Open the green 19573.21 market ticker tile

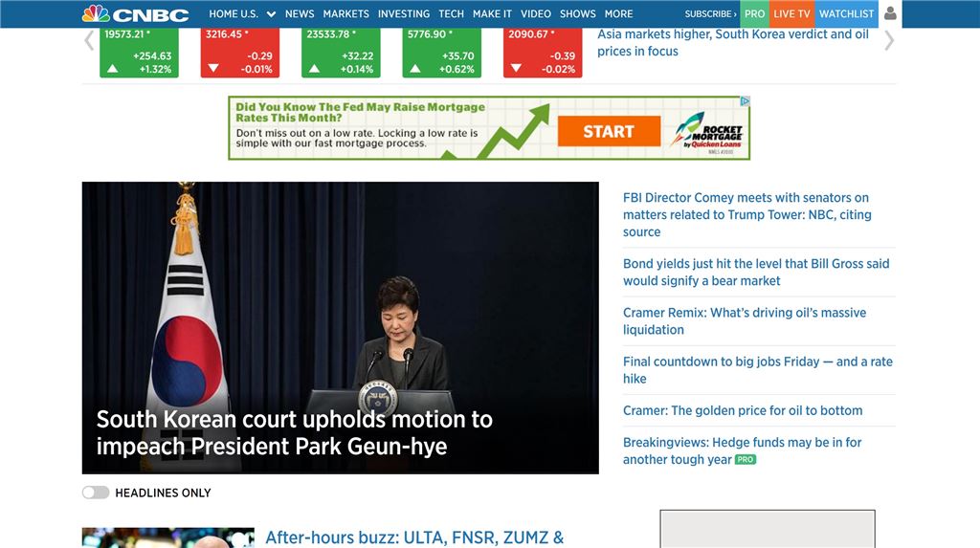tap(139, 53)
